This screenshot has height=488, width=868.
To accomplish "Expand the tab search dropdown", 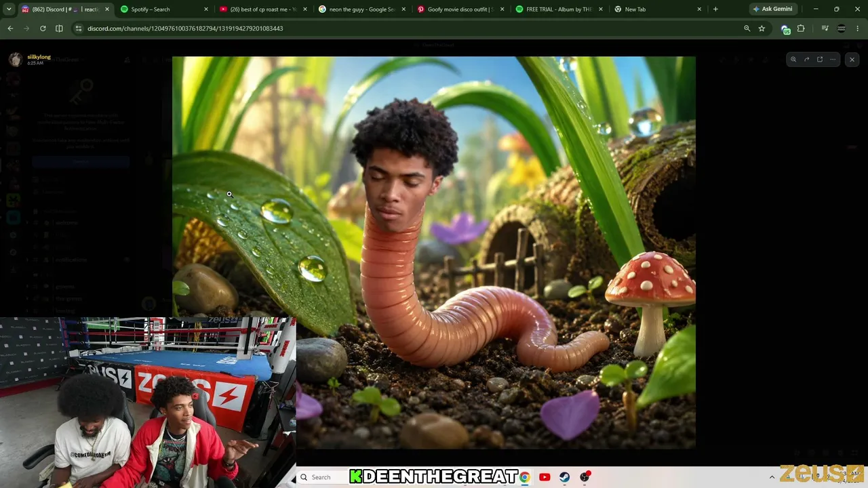I will click(9, 9).
